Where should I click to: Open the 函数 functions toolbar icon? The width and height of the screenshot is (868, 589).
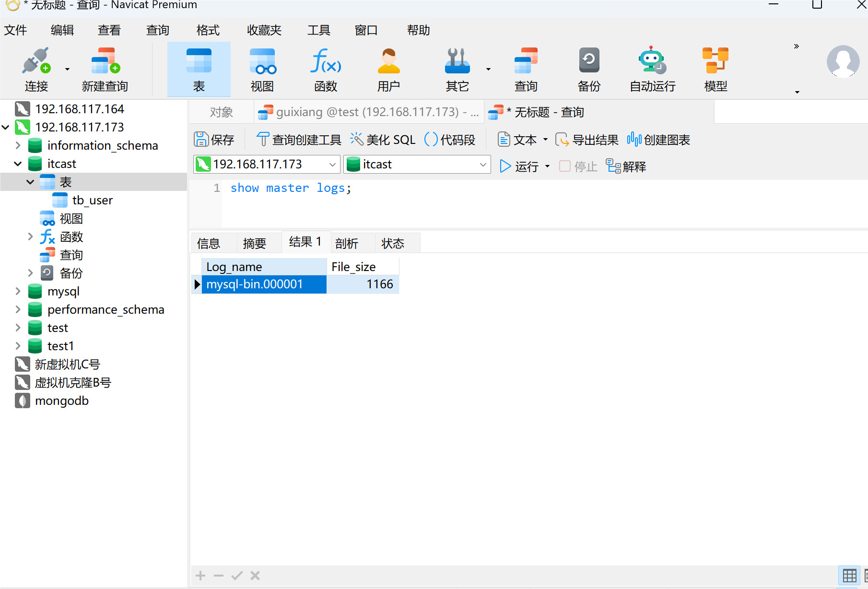point(326,70)
